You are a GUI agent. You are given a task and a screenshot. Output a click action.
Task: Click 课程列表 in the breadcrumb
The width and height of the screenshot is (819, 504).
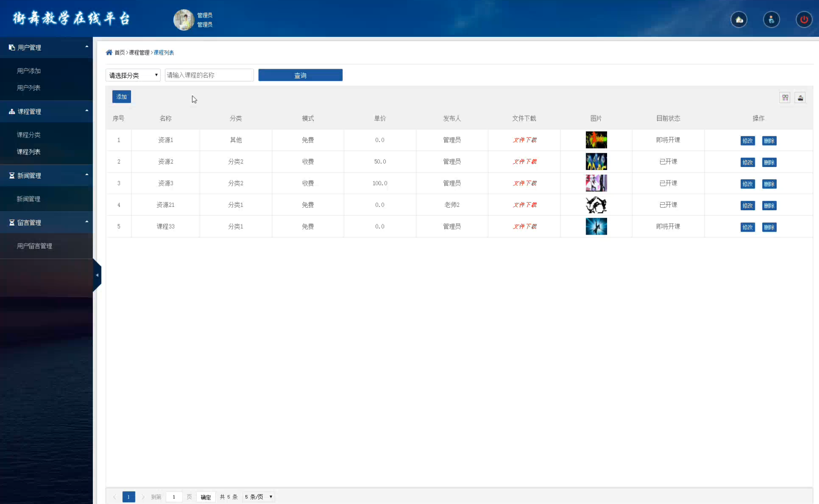tap(164, 52)
